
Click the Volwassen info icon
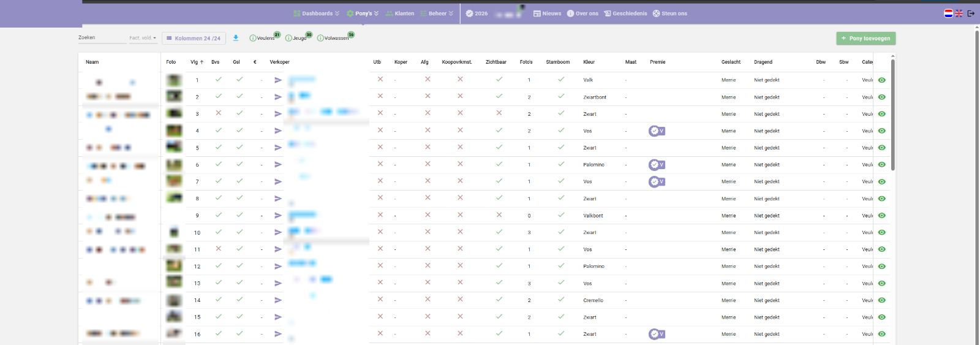pyautogui.click(x=320, y=38)
